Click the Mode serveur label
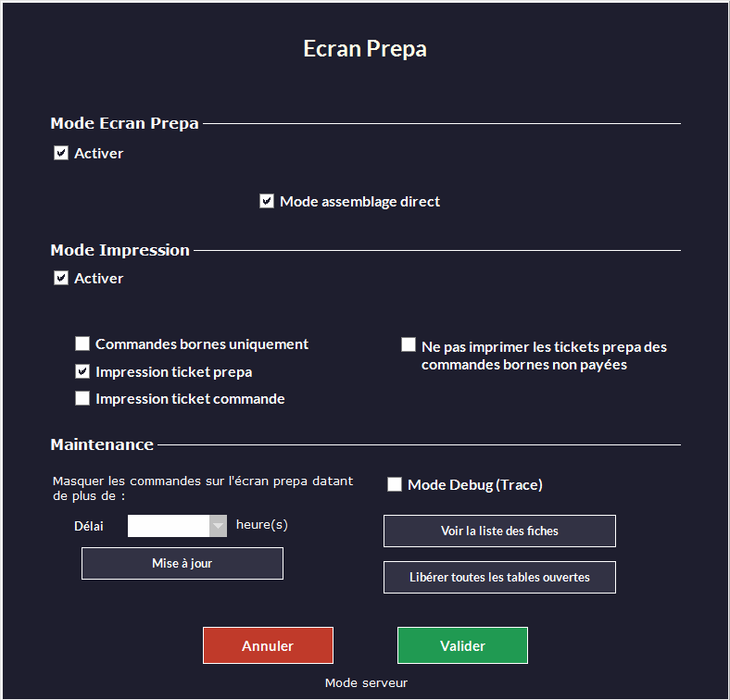Image resolution: width=730 pixels, height=700 pixels. [366, 683]
